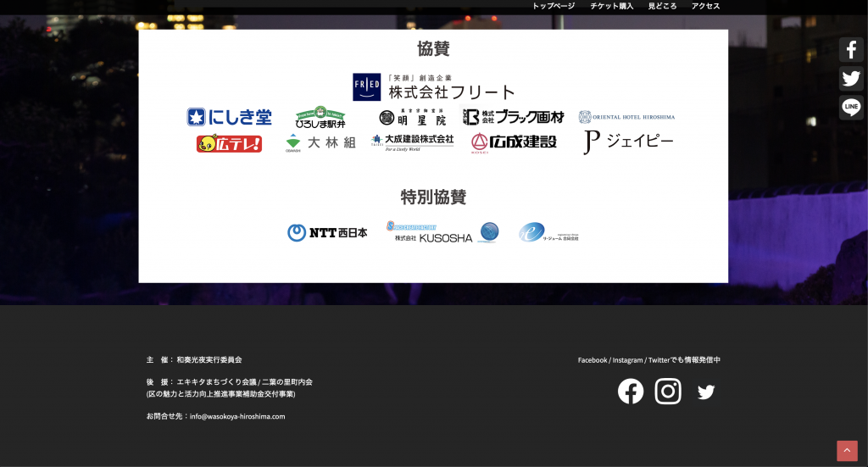The height and width of the screenshot is (467, 868).
Task: Click the ブラック画材 sponsor logo
Action: 514,117
